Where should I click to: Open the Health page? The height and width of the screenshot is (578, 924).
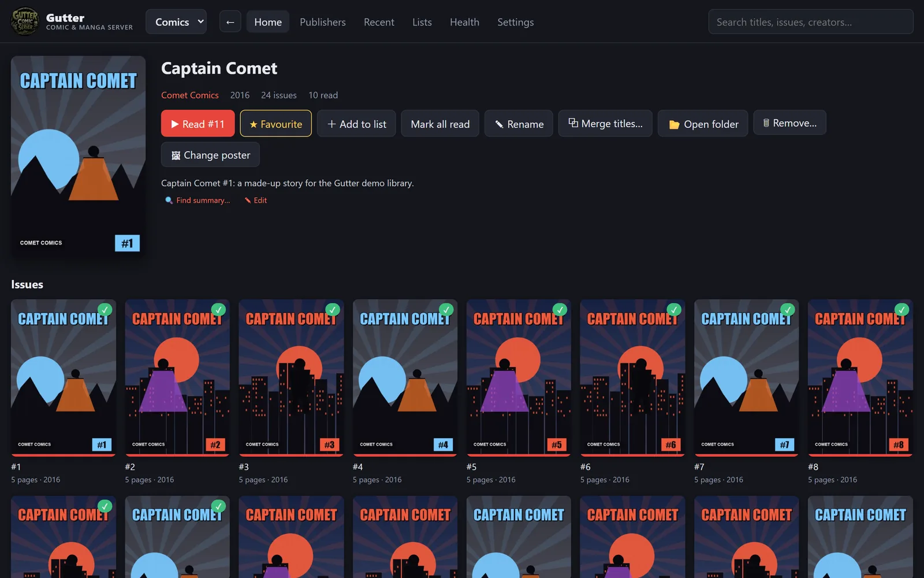pos(464,22)
